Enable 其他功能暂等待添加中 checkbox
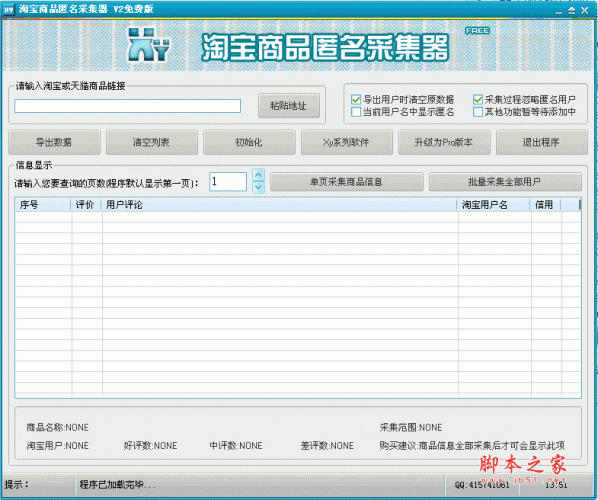Image resolution: width=598 pixels, height=500 pixels. [x=477, y=112]
